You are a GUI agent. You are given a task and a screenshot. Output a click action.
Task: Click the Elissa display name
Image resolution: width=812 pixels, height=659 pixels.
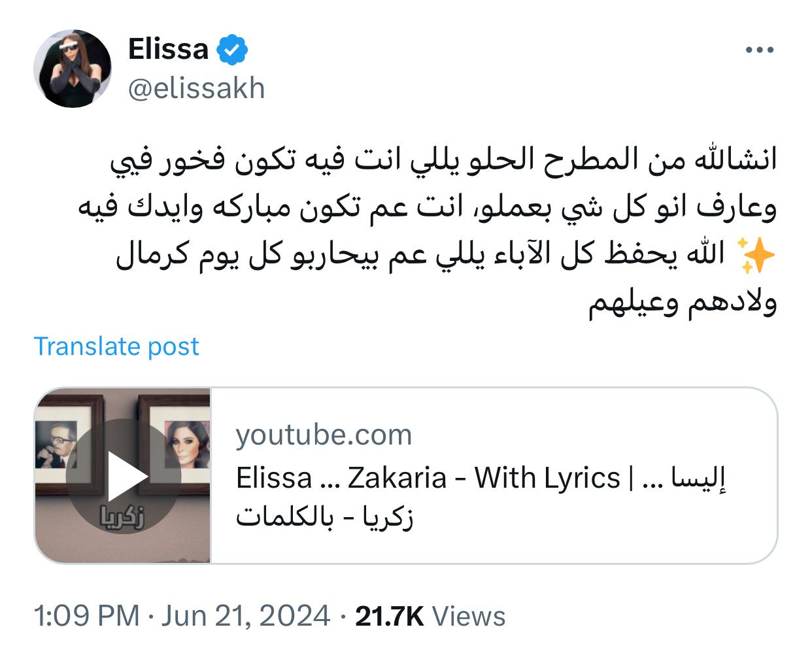point(168,50)
